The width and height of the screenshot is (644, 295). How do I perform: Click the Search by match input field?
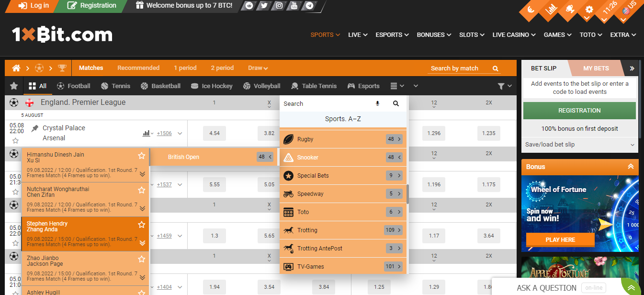pos(455,68)
